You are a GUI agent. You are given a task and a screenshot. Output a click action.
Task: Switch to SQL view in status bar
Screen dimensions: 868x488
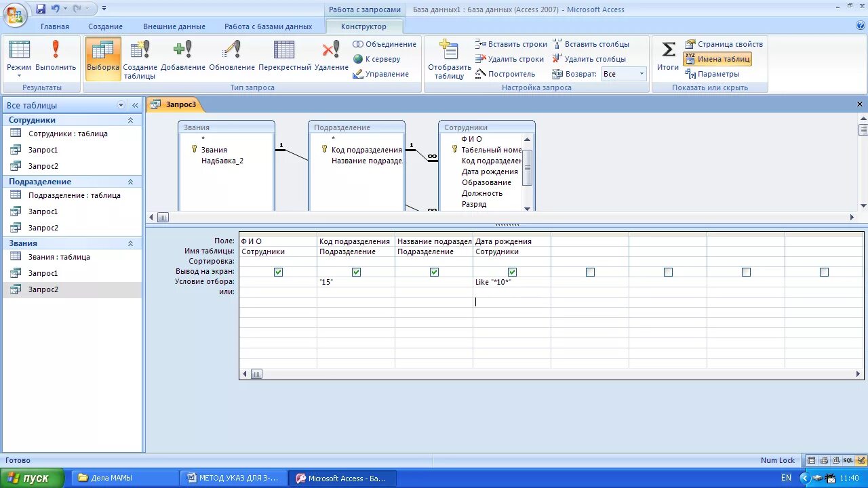point(848,460)
